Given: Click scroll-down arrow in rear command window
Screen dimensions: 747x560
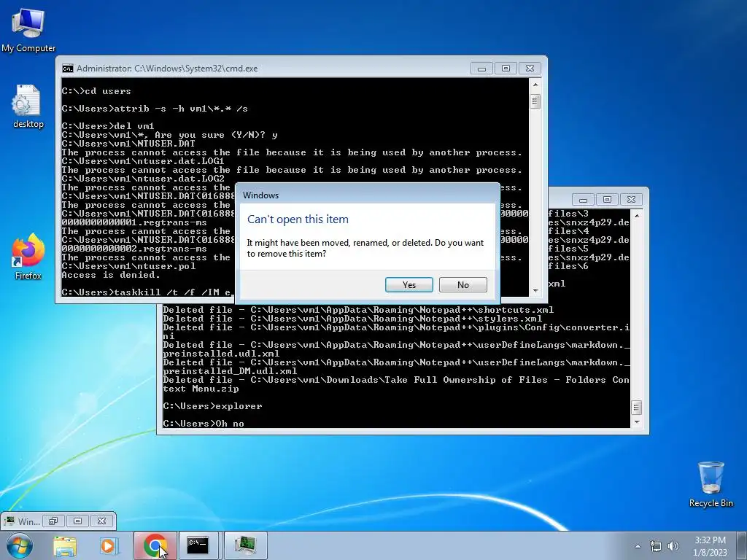Looking at the screenshot, I should point(636,422).
